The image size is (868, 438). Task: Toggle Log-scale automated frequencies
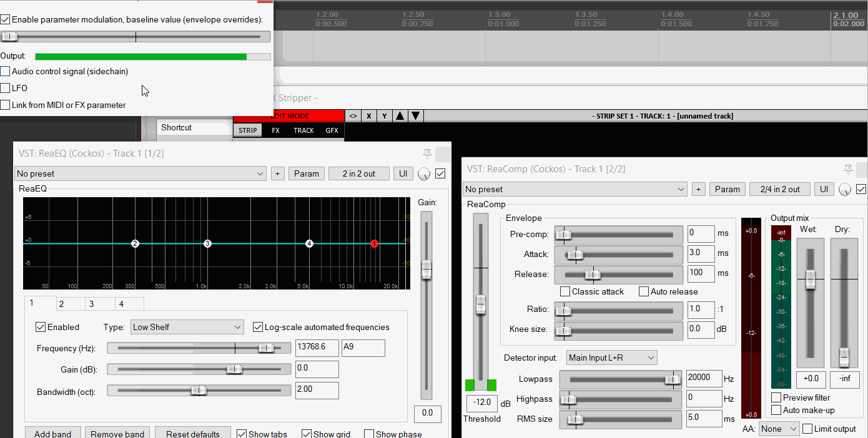(x=257, y=327)
